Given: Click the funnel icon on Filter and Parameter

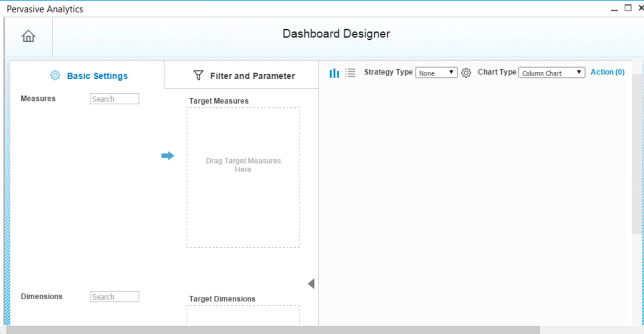Looking at the screenshot, I should tap(199, 75).
